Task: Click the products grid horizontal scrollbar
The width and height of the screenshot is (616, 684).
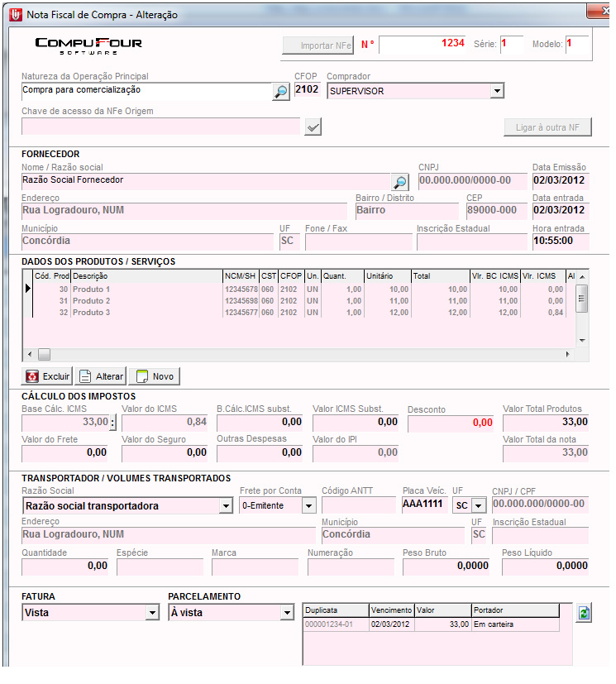Action: point(298,354)
